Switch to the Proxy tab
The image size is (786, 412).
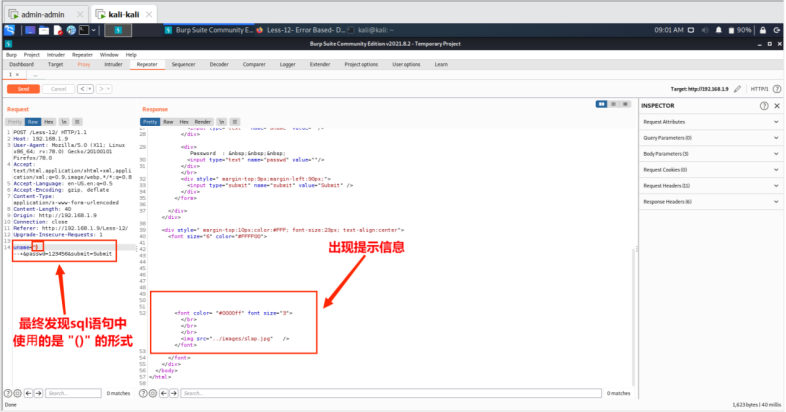click(84, 65)
